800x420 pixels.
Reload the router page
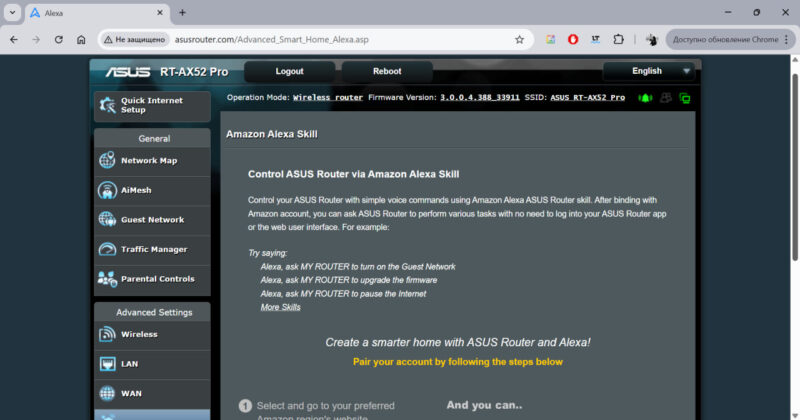(59, 39)
